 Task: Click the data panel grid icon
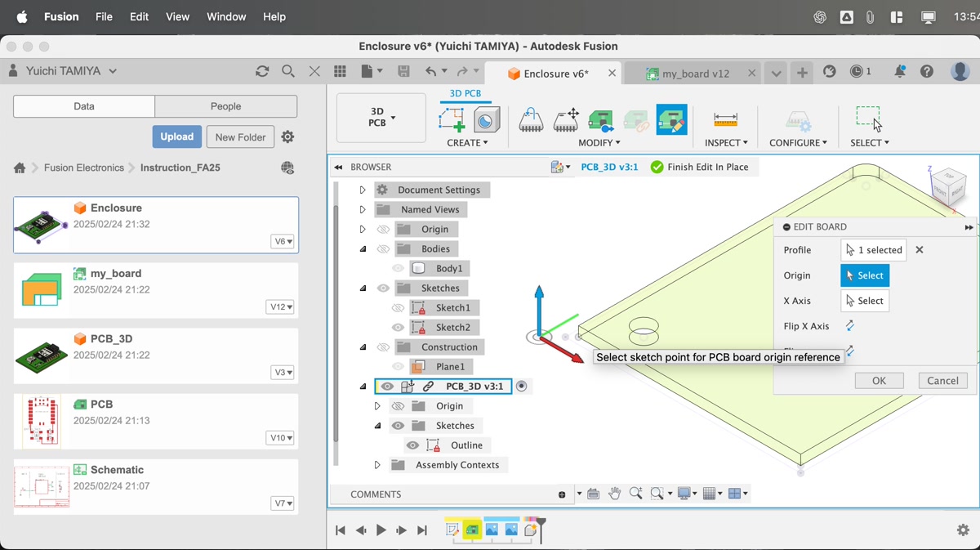pyautogui.click(x=341, y=72)
